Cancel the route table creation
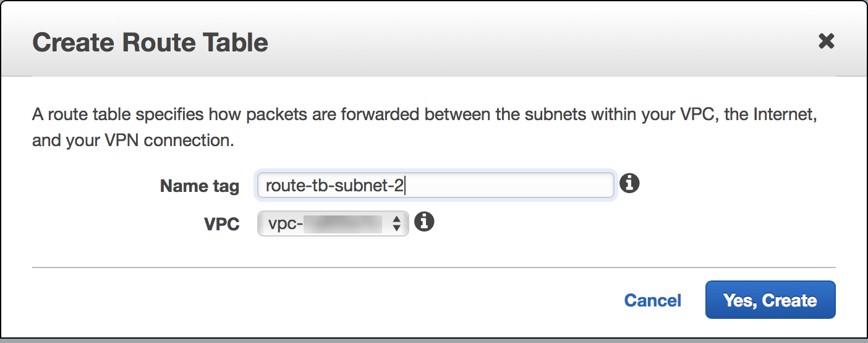The width and height of the screenshot is (868, 343). tap(652, 300)
